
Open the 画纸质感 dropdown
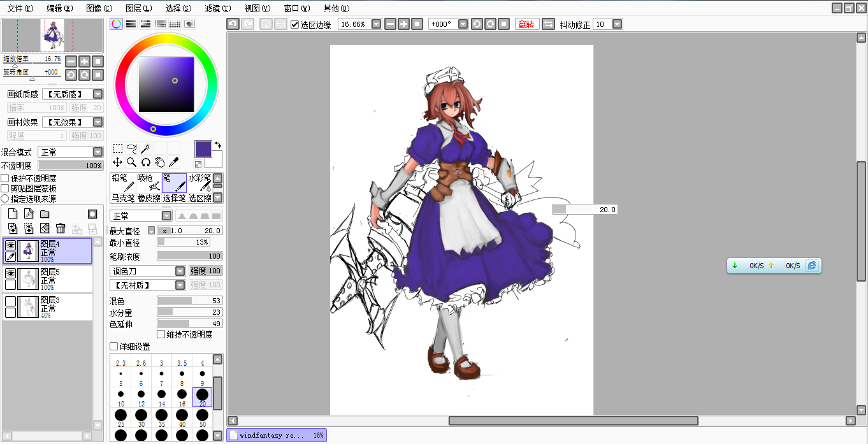click(x=72, y=94)
